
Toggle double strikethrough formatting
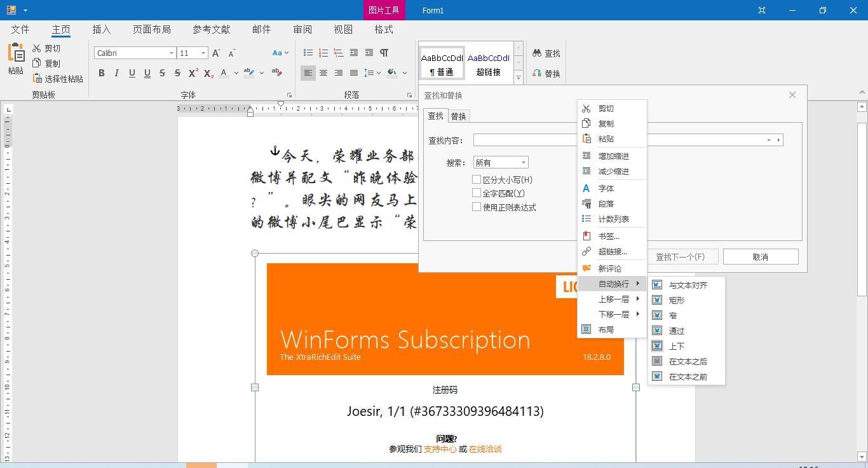(177, 73)
